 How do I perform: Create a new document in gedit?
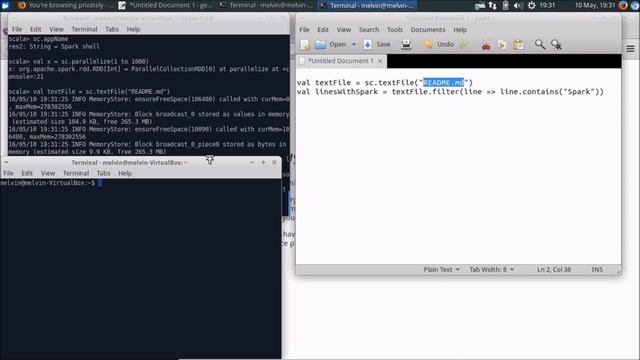(x=305, y=44)
